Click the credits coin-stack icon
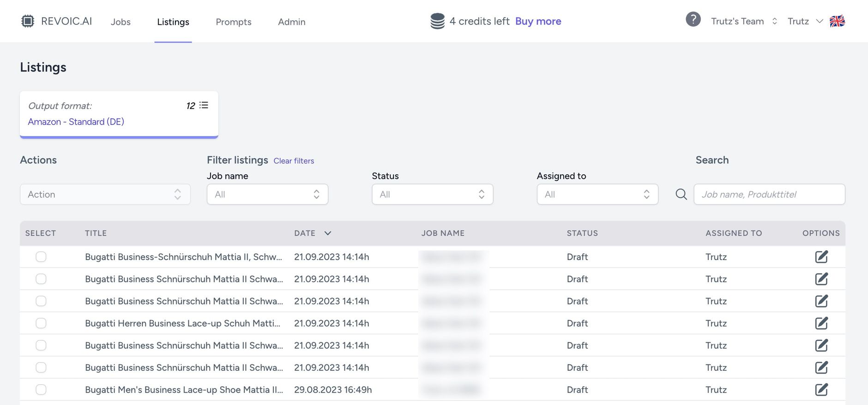The image size is (868, 405). pos(437,21)
